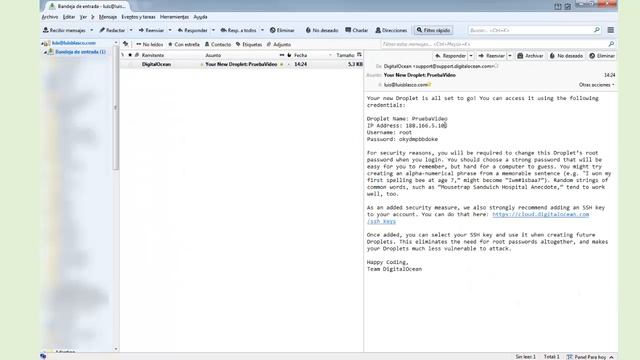640x360 pixels.
Task: Collapse the luis@luisblasco.com account tree
Action: [x=42, y=43]
